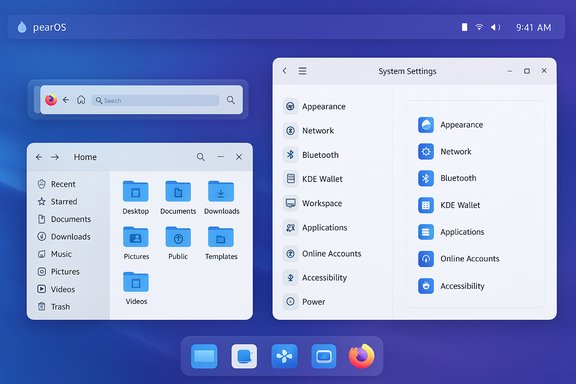Open the white notes app in dock

pos(244,356)
